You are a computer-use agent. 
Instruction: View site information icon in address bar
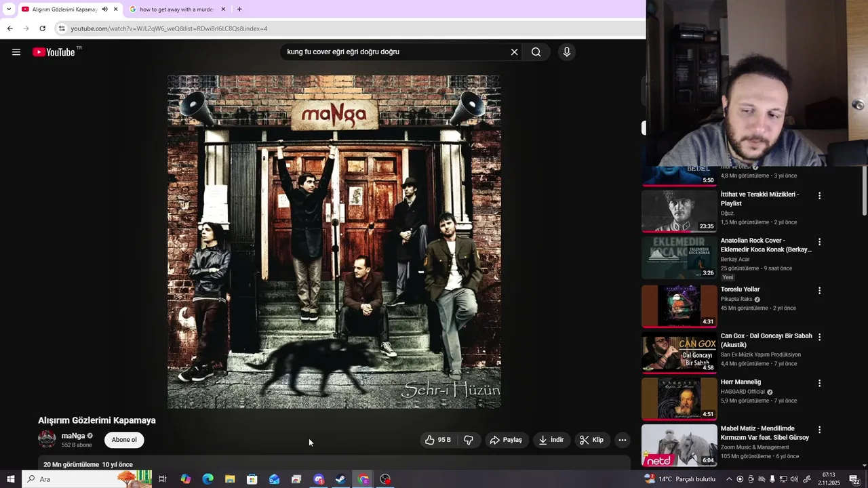click(x=62, y=28)
